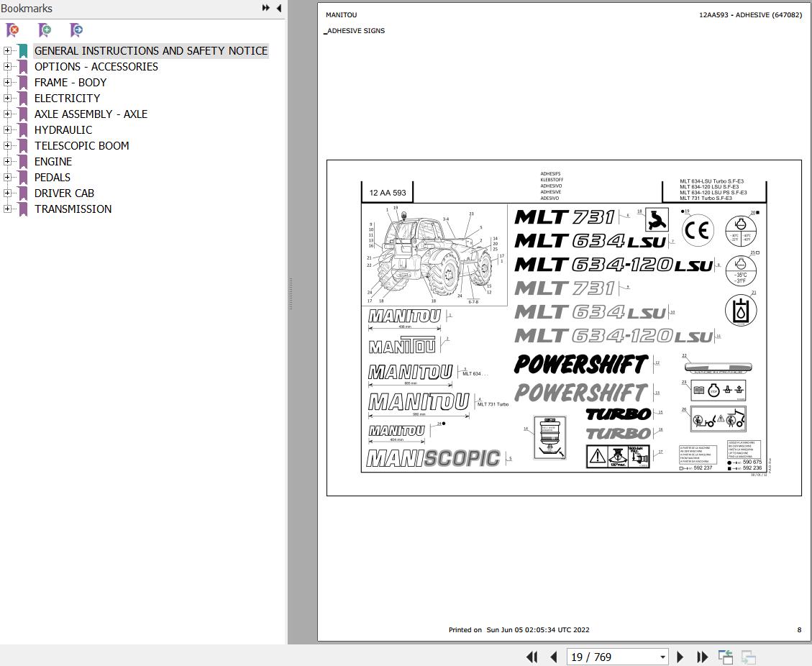This screenshot has width=812, height=666.
Task: Expand the AXLE ASSEMBLY - AXLE node
Action: [7, 114]
